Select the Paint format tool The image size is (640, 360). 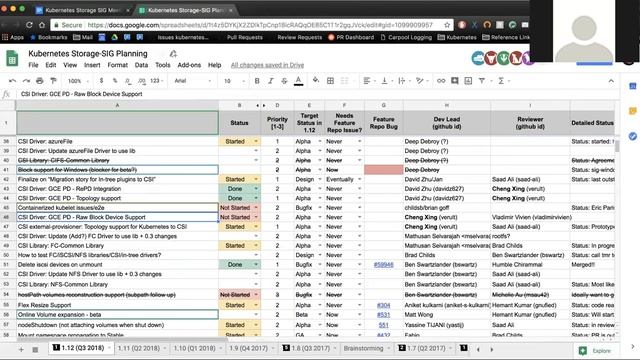coord(53,81)
